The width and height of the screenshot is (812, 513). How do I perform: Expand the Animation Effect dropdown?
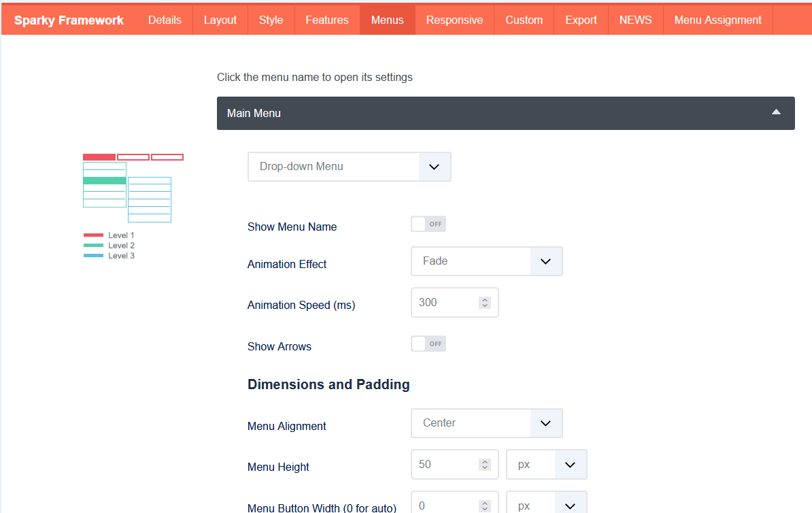click(486, 261)
